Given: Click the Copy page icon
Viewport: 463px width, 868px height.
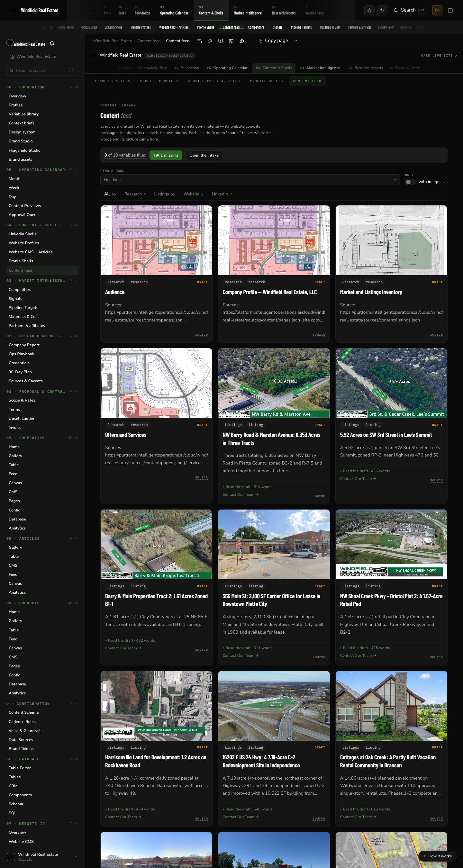Looking at the screenshot, I should 260,41.
